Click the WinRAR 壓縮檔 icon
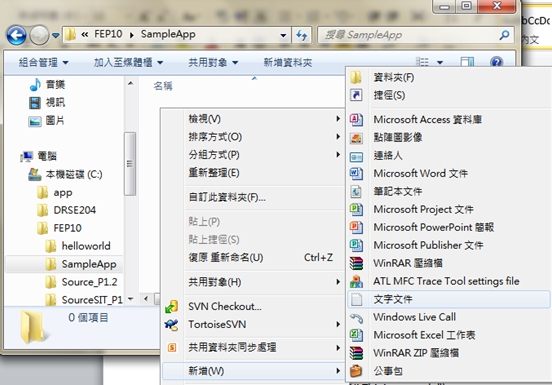The width and height of the screenshot is (552, 385). [x=356, y=263]
